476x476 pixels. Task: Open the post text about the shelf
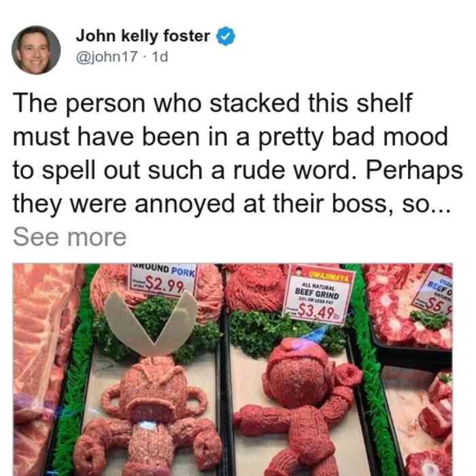click(x=237, y=153)
